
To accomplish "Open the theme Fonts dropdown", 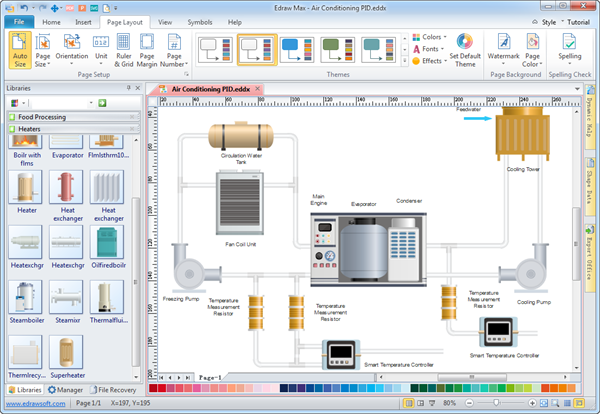I will coord(428,49).
